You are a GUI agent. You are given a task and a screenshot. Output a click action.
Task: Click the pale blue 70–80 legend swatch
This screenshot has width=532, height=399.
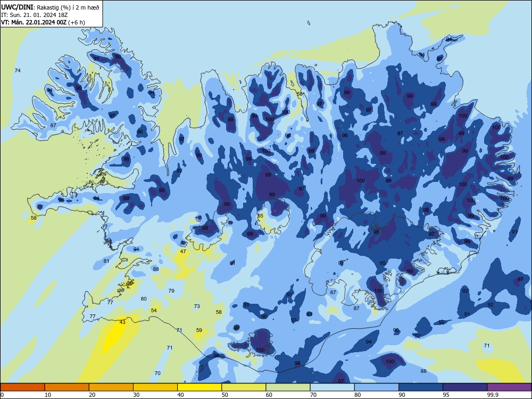point(332,387)
